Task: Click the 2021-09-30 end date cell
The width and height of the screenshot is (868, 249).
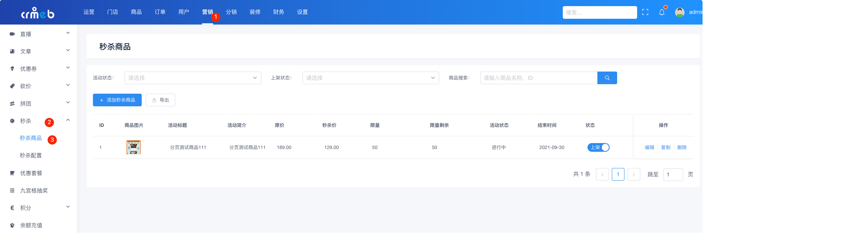Action: point(552,147)
